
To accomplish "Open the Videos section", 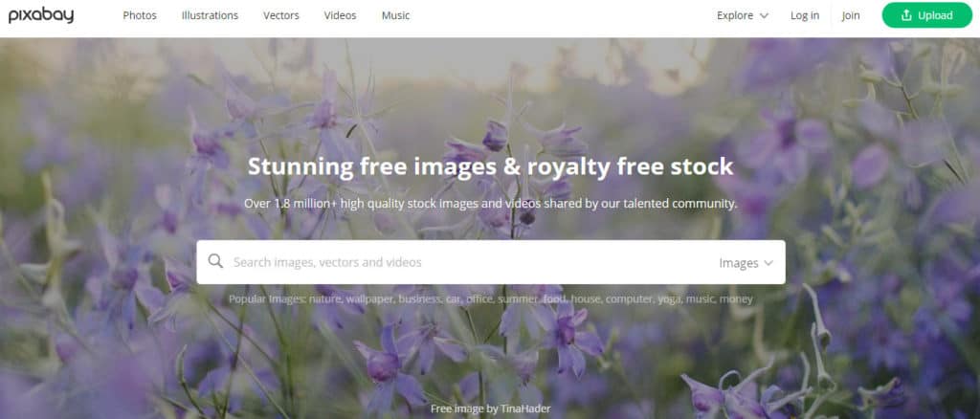I will pos(340,15).
